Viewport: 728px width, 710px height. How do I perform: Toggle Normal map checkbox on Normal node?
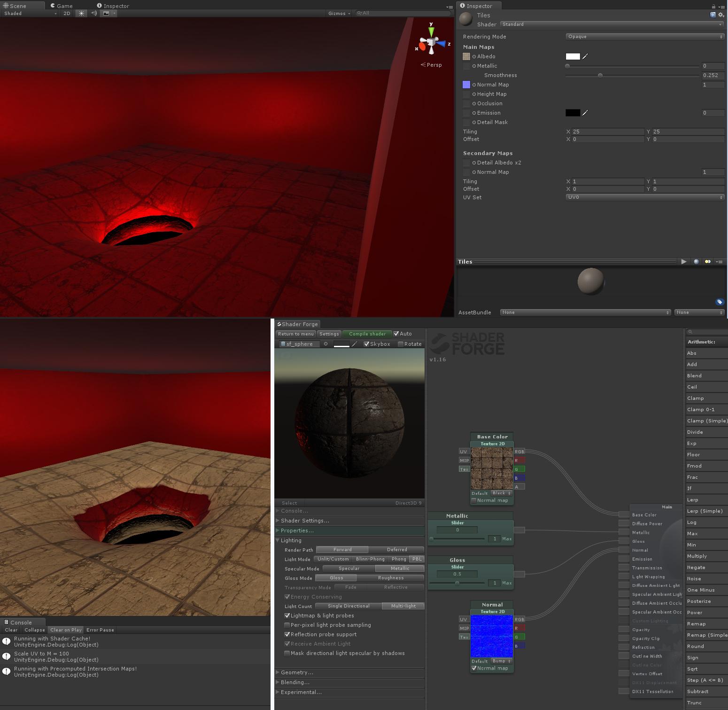pyautogui.click(x=474, y=668)
